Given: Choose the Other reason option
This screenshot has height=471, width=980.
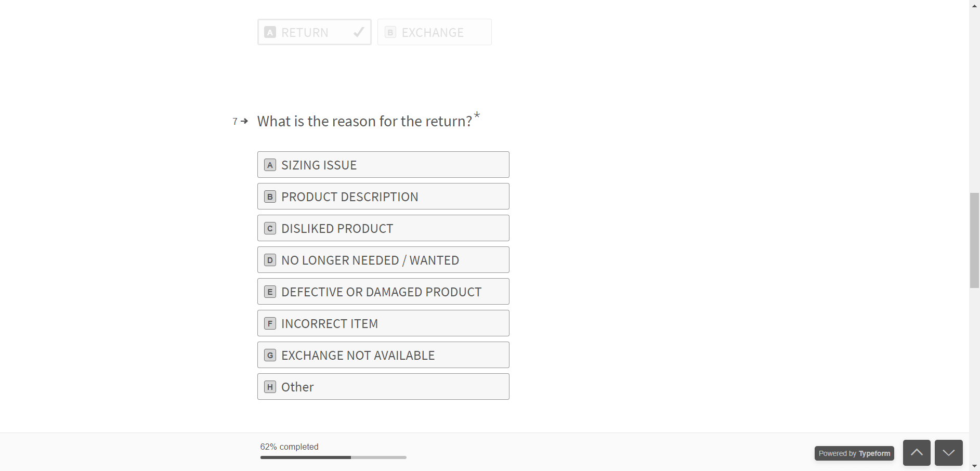Looking at the screenshot, I should tap(383, 387).
